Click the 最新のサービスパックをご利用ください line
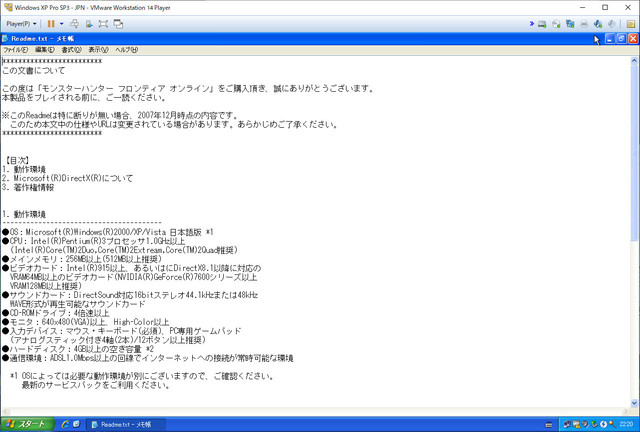 coord(96,385)
